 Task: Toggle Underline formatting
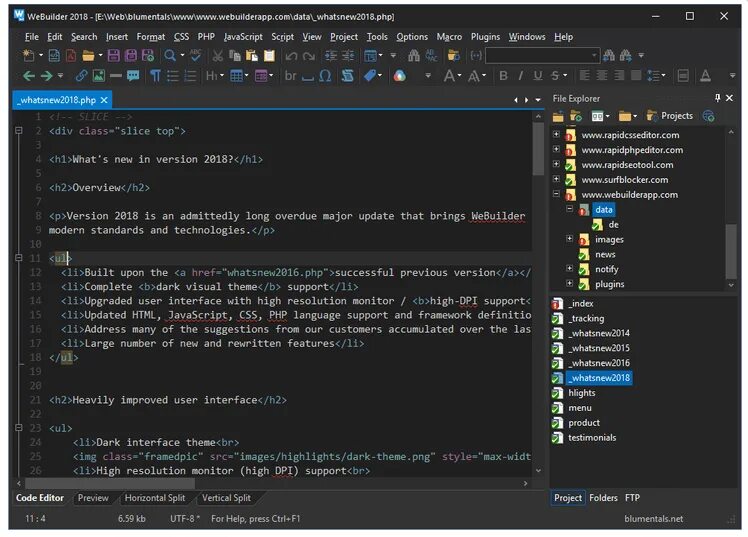(538, 76)
